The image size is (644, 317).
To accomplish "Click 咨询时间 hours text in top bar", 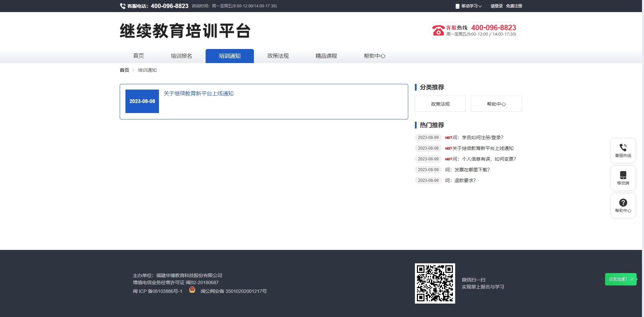I will [x=234, y=6].
